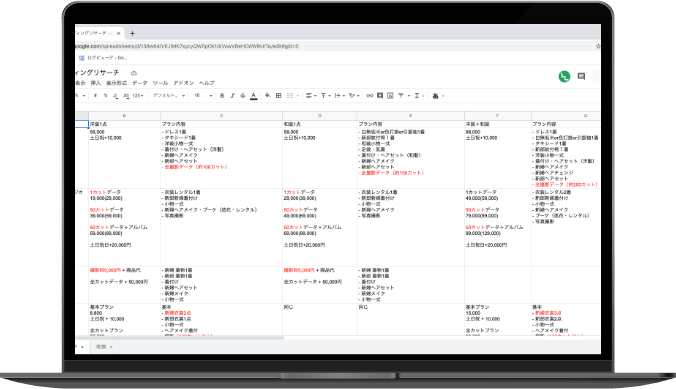Click the currency yen format icon
Viewport: 676px width, 389px height.
[x=95, y=96]
